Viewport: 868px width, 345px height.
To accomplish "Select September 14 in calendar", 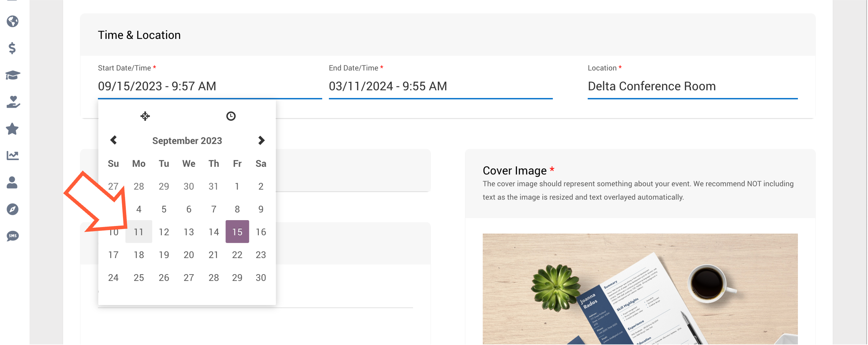I will (x=213, y=232).
